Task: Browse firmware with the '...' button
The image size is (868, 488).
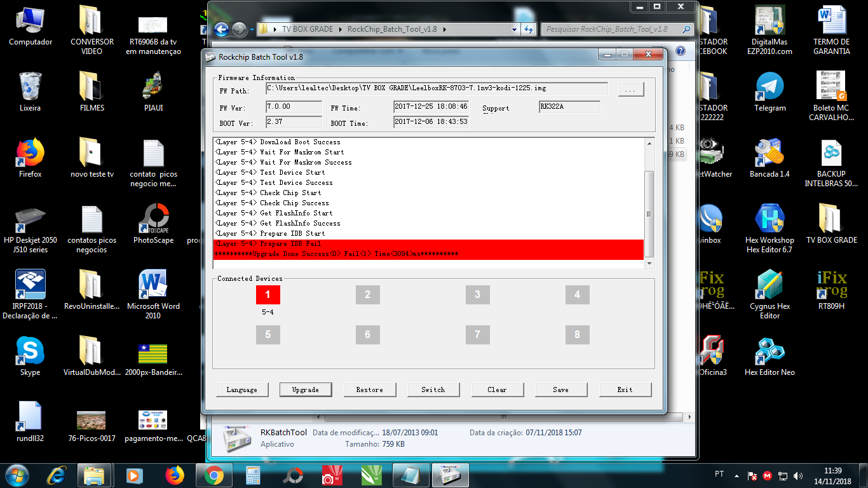Action: [630, 90]
